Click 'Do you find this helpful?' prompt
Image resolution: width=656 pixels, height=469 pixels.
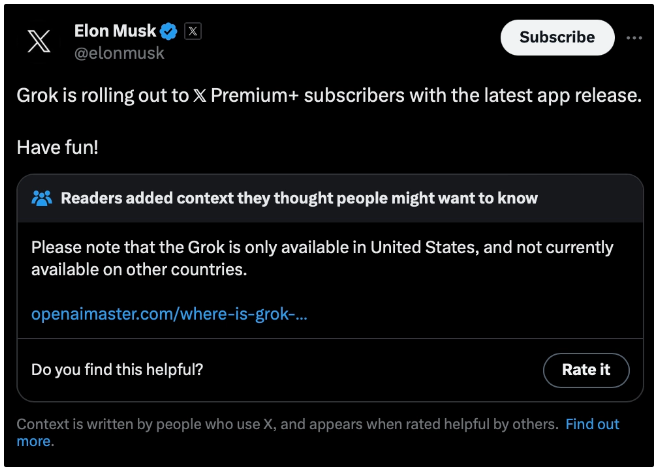117,369
